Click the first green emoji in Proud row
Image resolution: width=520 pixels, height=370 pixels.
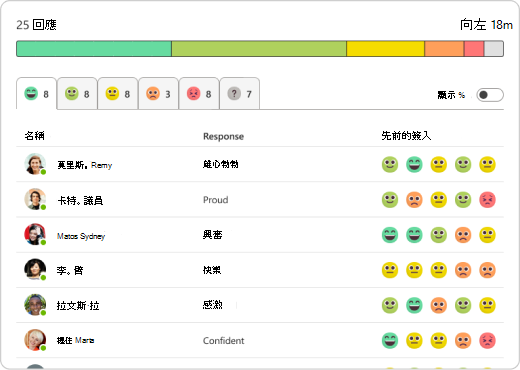click(390, 200)
